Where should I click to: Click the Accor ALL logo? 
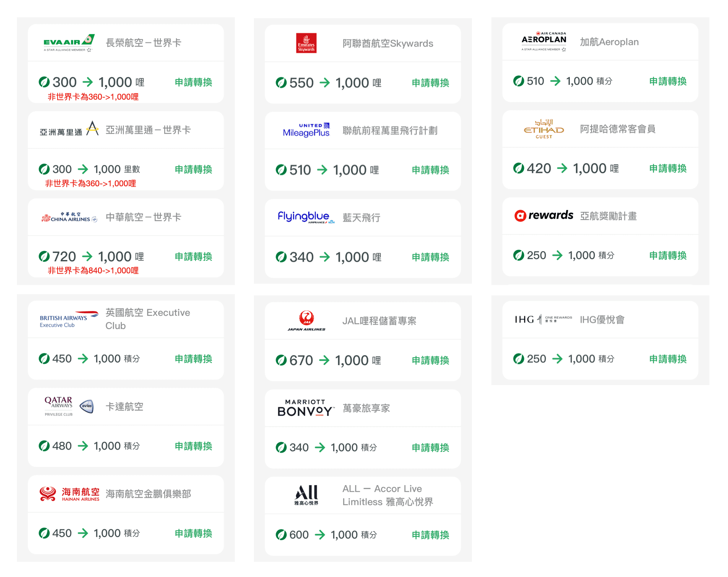[306, 495]
